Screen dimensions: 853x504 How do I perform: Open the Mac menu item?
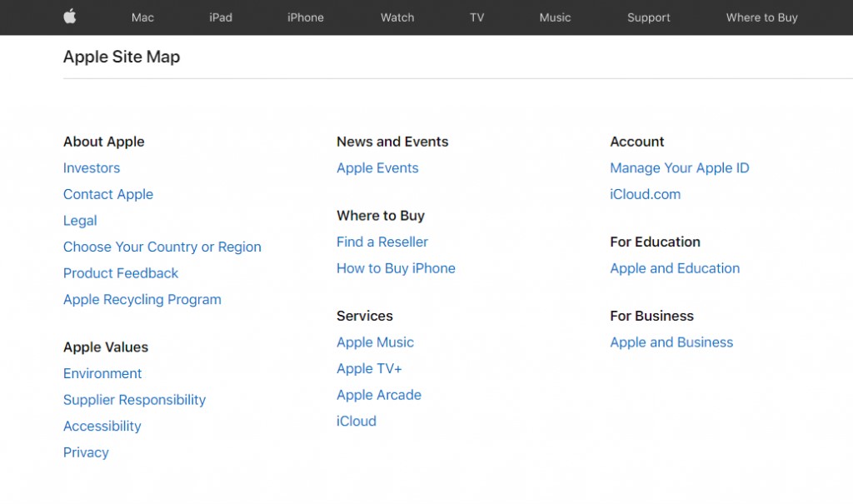(142, 17)
